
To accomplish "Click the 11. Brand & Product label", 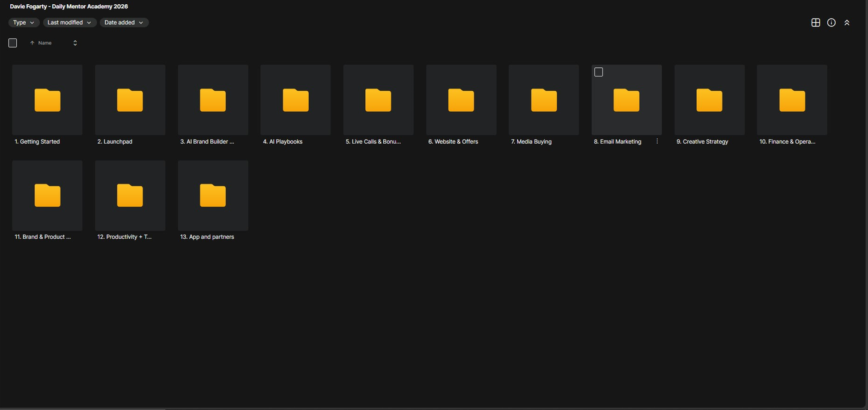I will 43,237.
